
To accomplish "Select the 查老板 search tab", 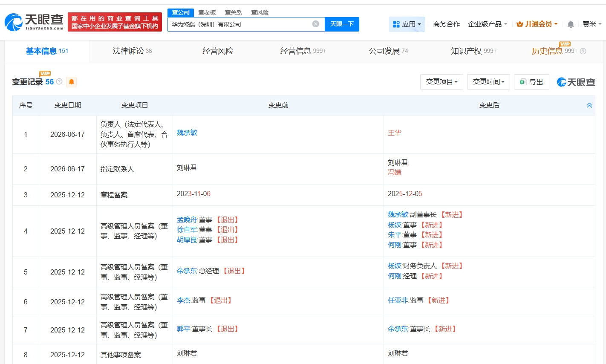I will click(207, 12).
